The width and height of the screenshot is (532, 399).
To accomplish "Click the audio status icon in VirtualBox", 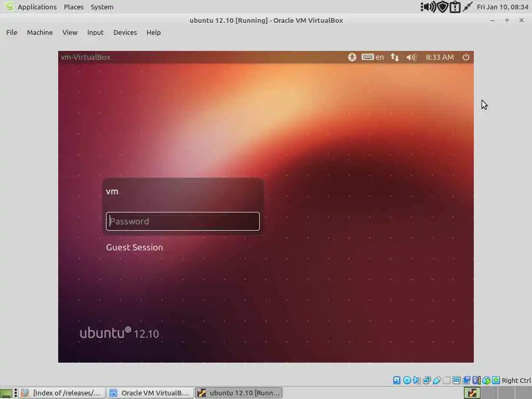I will point(416,380).
